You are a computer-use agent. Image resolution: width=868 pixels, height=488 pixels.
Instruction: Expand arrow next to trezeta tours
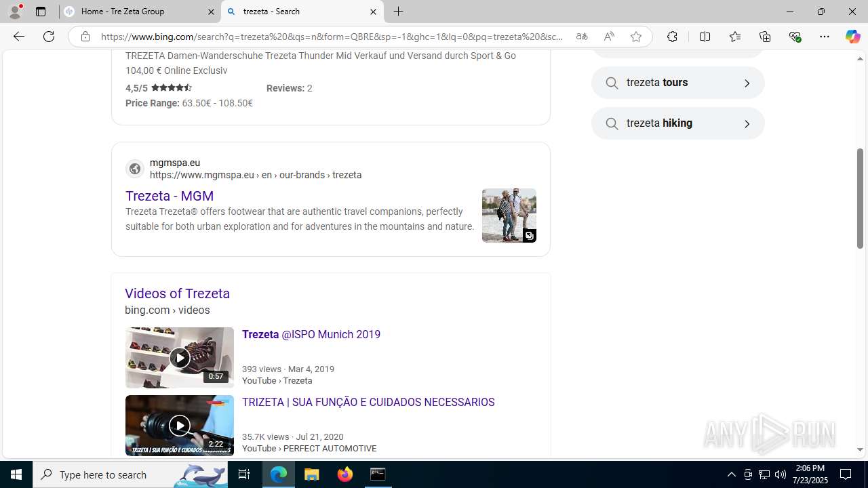(747, 83)
